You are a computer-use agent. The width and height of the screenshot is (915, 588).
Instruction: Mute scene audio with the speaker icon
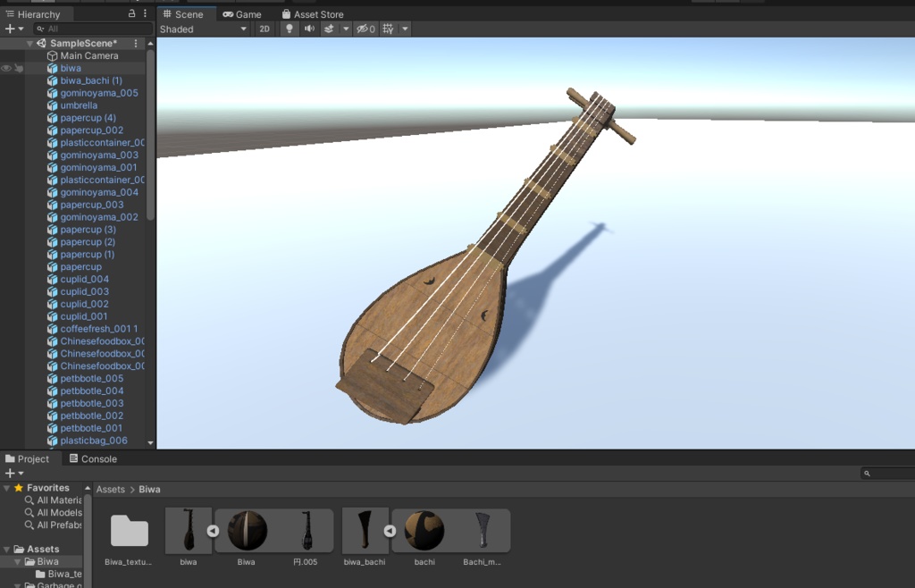point(310,28)
